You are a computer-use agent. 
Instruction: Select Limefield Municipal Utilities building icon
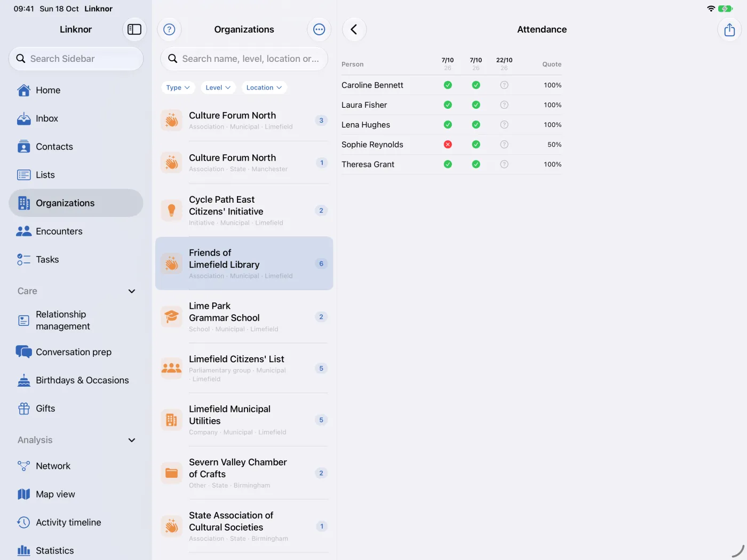pos(172,420)
